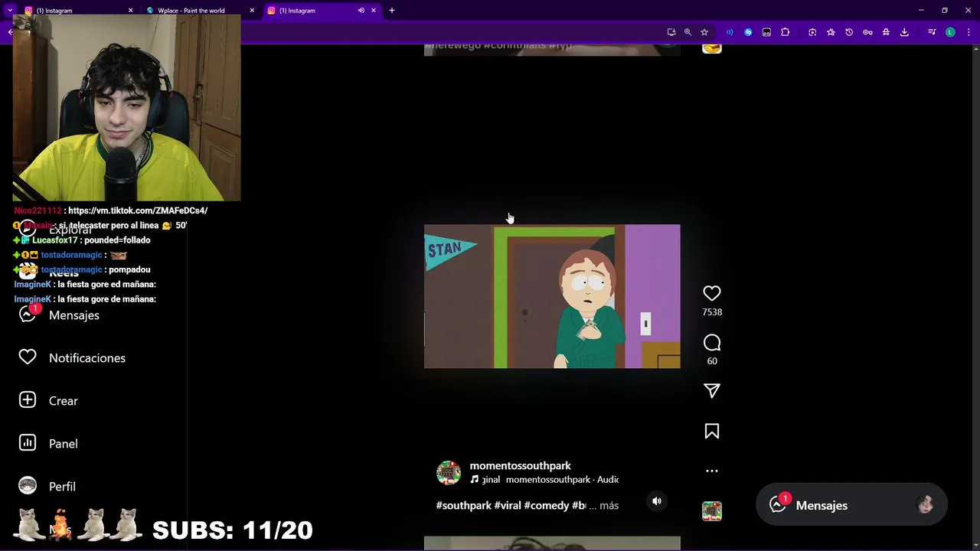This screenshot has height=551, width=980.
Task: Switch to Wplace - Paint the world tab
Action: point(198,11)
